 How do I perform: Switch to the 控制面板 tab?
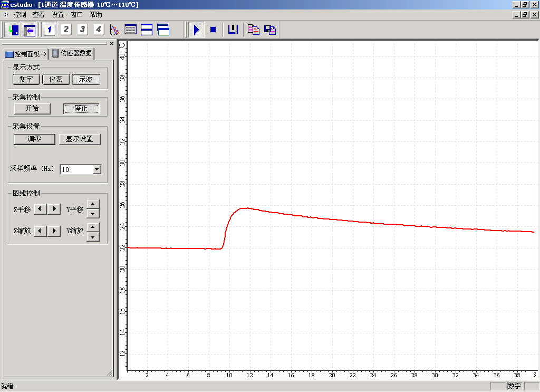pyautogui.click(x=26, y=54)
